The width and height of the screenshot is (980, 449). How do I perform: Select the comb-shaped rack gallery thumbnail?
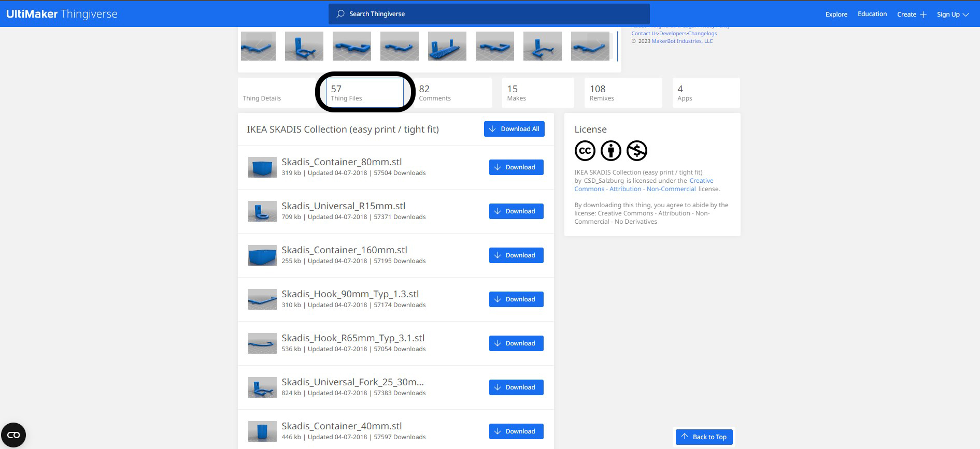(x=447, y=46)
